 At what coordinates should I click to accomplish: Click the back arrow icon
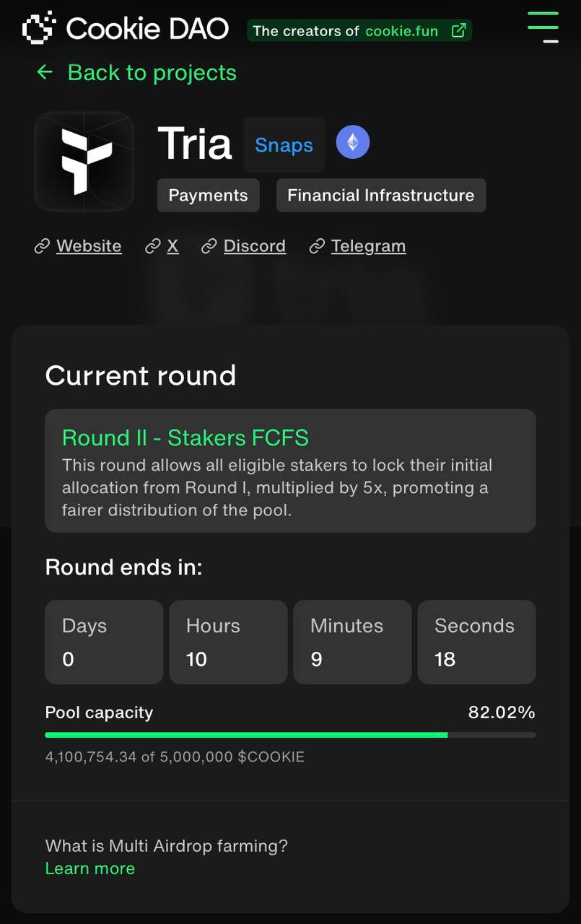pos(45,72)
